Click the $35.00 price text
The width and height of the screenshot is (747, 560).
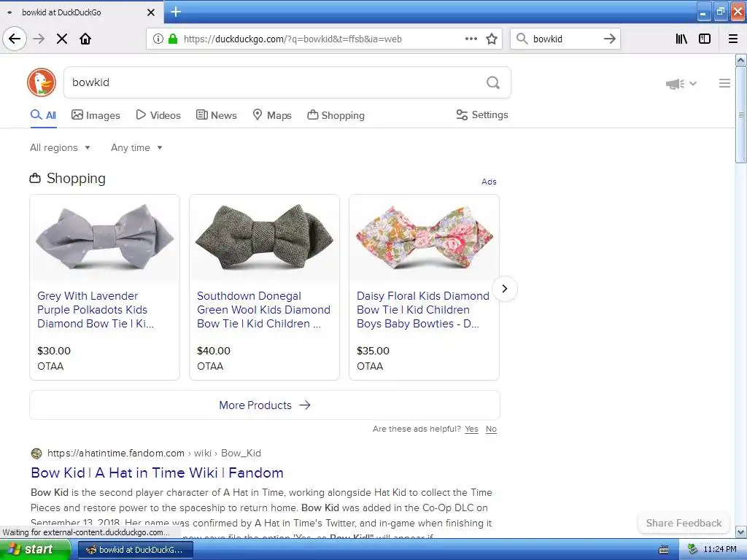click(373, 351)
